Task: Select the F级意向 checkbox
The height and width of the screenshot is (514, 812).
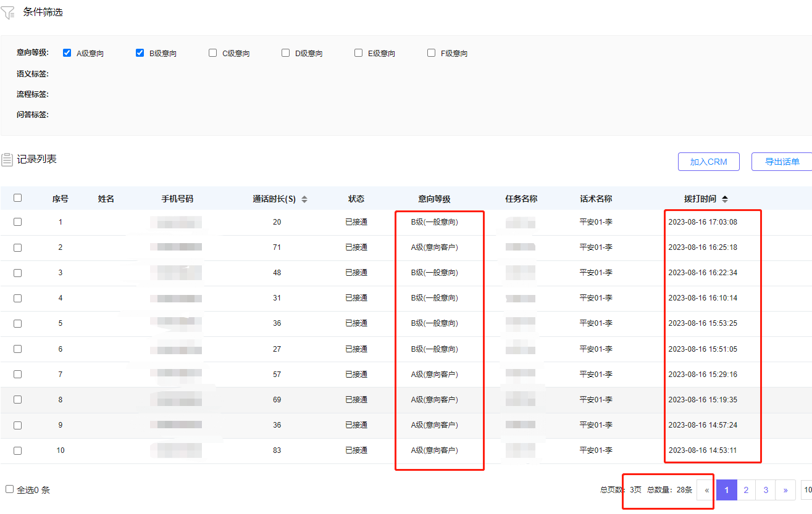Action: point(432,53)
